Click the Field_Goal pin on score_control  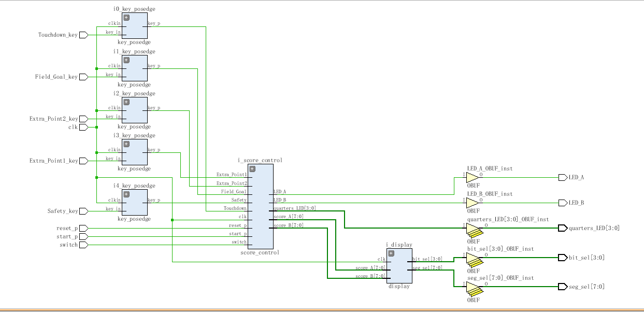(234, 192)
